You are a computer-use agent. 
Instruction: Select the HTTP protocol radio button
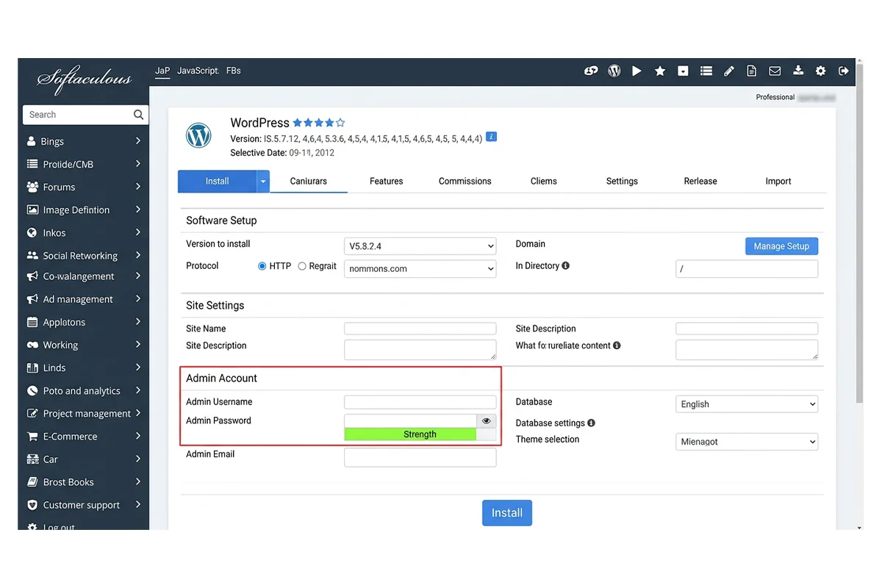pyautogui.click(x=262, y=266)
